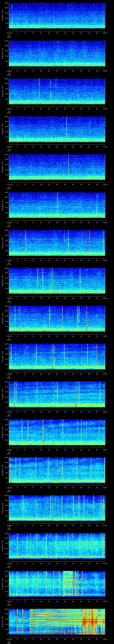Click the 2:40:00 start time label
The width and height of the screenshot is (114, 644).
coord(9,525)
